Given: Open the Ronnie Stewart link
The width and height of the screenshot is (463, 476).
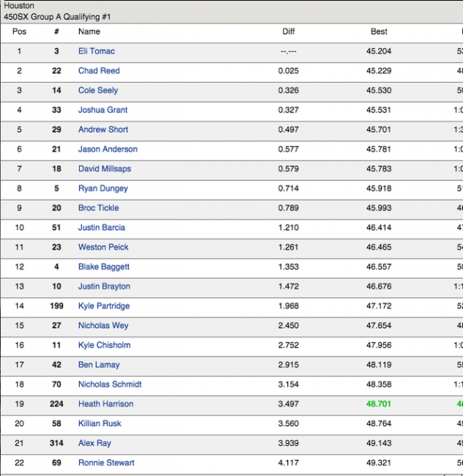Looking at the screenshot, I should click(108, 463).
